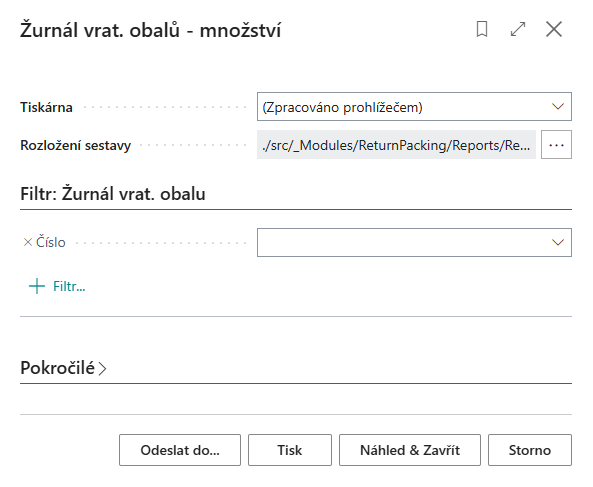The height and width of the screenshot is (487, 593).
Task: Click the bookmark icon in dialog header
Action: 482,29
